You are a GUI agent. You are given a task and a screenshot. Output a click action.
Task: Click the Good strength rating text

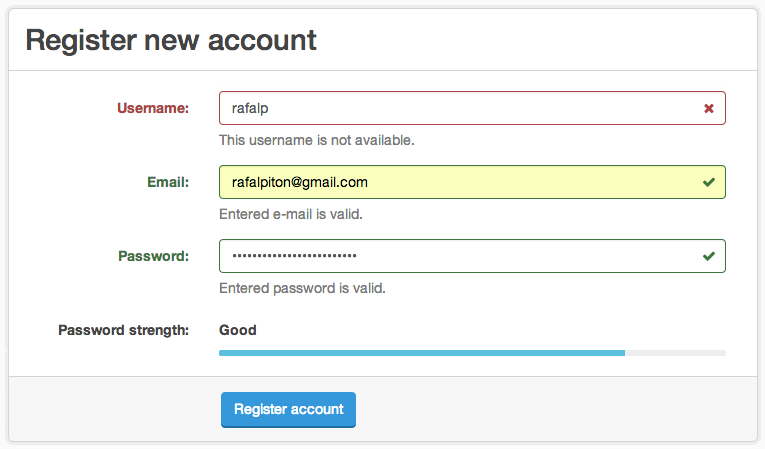coord(238,330)
